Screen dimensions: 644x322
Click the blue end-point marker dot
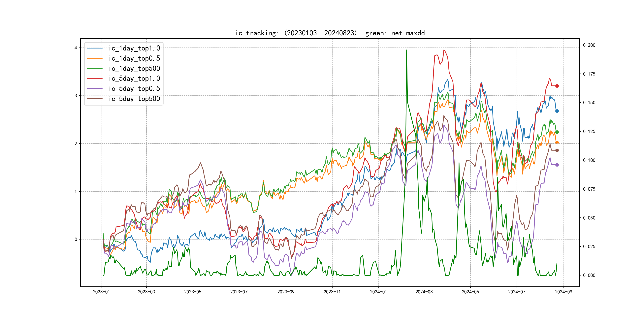pyautogui.click(x=557, y=111)
